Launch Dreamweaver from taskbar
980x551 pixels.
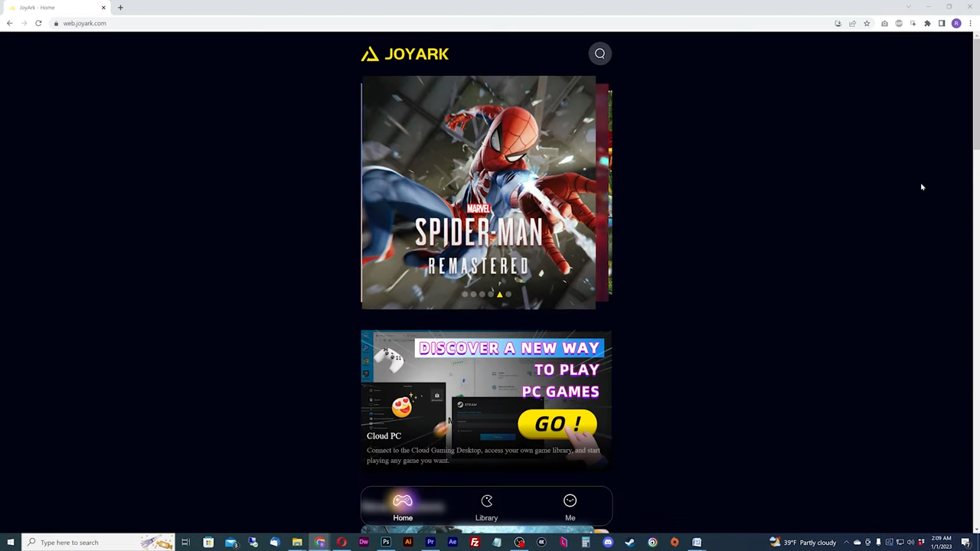364,543
